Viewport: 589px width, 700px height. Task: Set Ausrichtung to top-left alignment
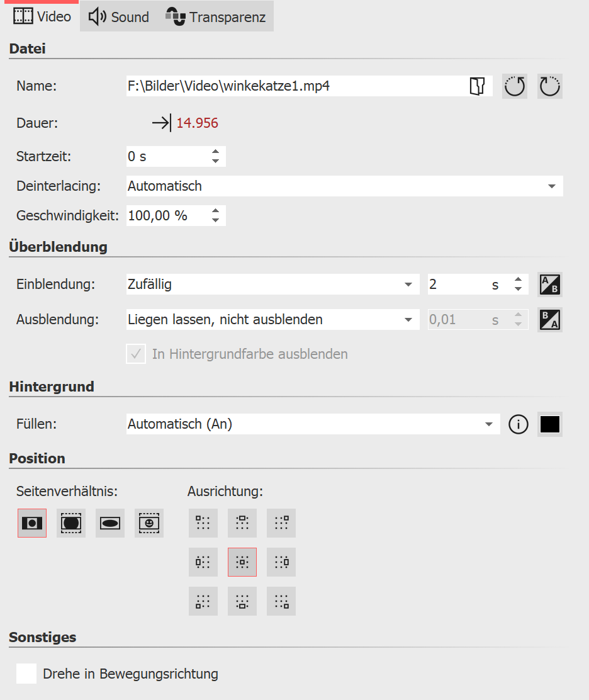click(x=203, y=523)
